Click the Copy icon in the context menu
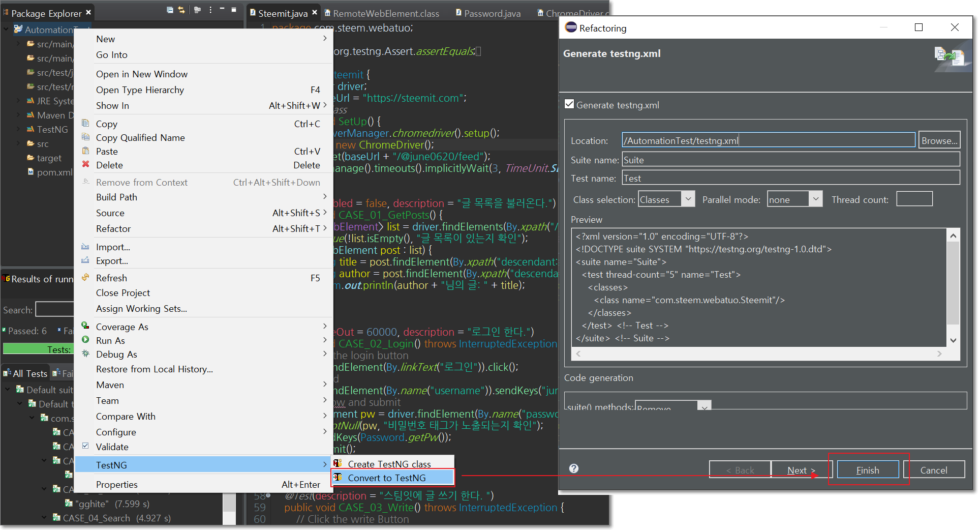The height and width of the screenshot is (530, 980). 85,124
